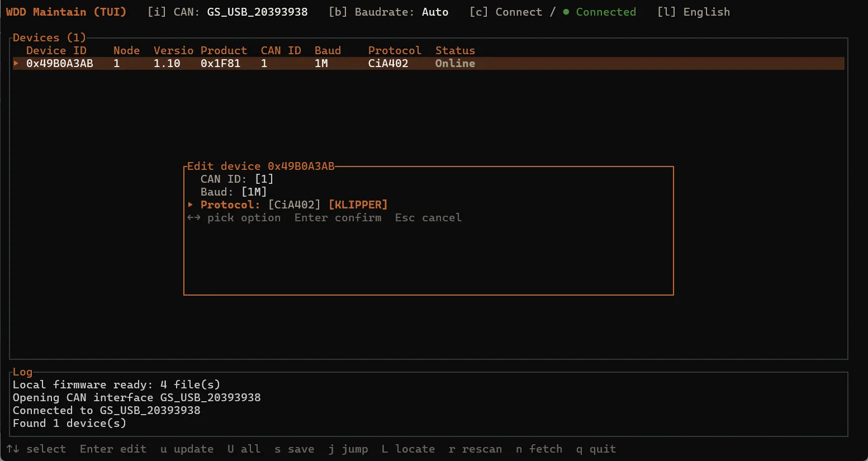868x461 pixels.
Task: Select device row 0x49B0A3AB in table
Action: click(429, 63)
